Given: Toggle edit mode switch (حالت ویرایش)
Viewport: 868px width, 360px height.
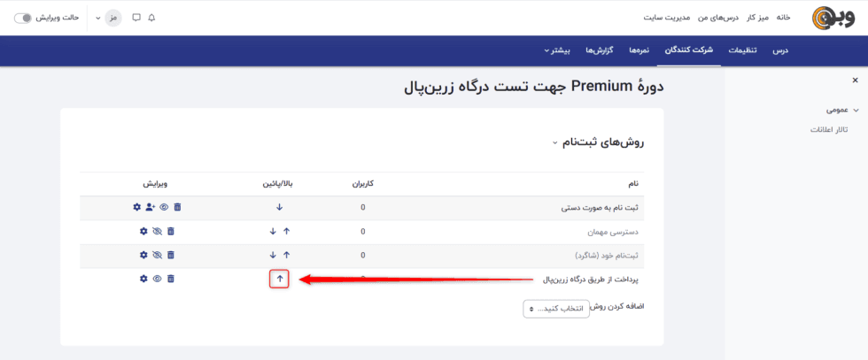Looking at the screenshot, I should click(24, 18).
